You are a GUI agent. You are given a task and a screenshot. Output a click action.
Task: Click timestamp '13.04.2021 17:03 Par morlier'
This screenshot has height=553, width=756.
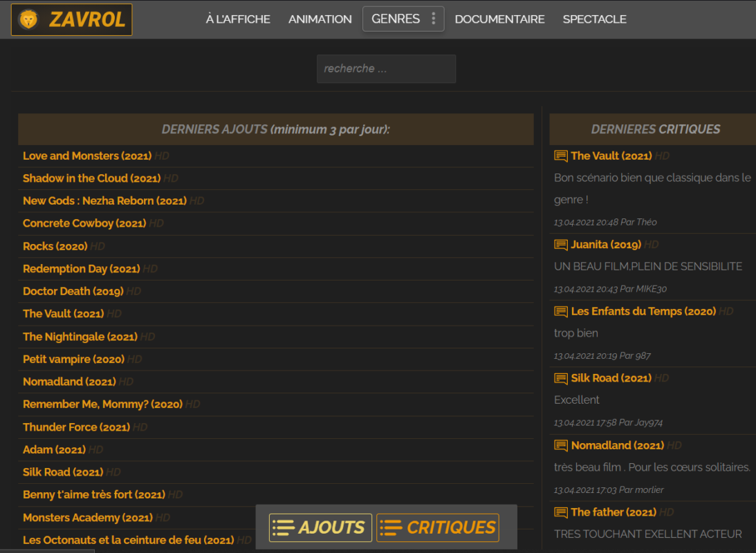609,490
